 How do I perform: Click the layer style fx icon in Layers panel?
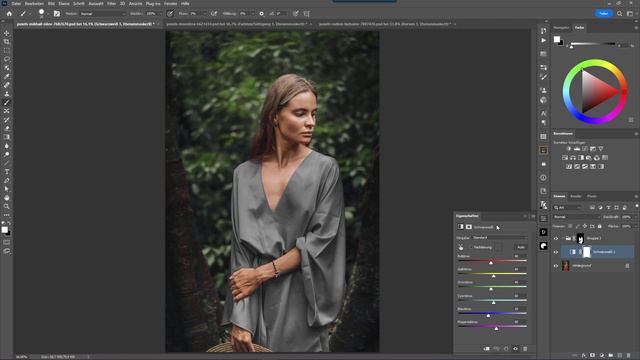click(x=584, y=356)
